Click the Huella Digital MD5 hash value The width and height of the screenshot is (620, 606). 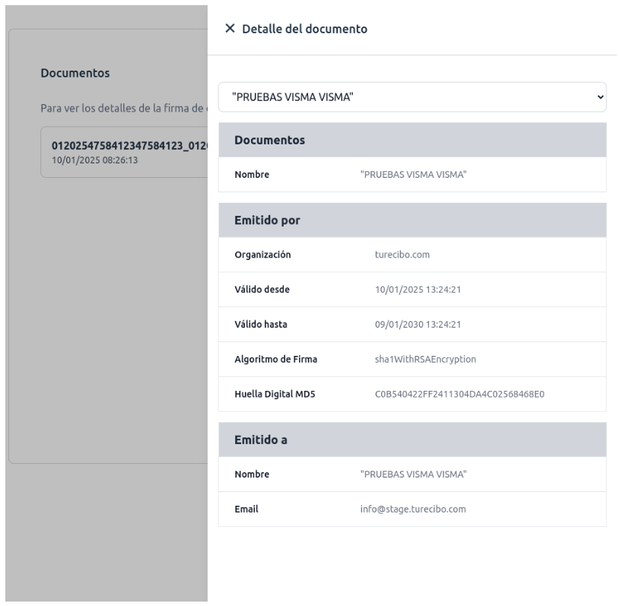[459, 394]
